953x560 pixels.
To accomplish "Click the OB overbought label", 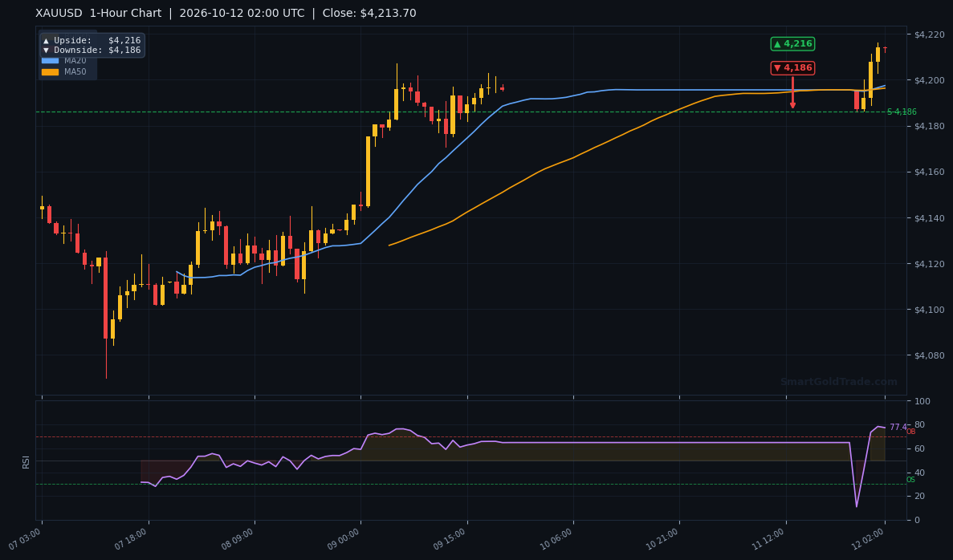I will point(910,432).
